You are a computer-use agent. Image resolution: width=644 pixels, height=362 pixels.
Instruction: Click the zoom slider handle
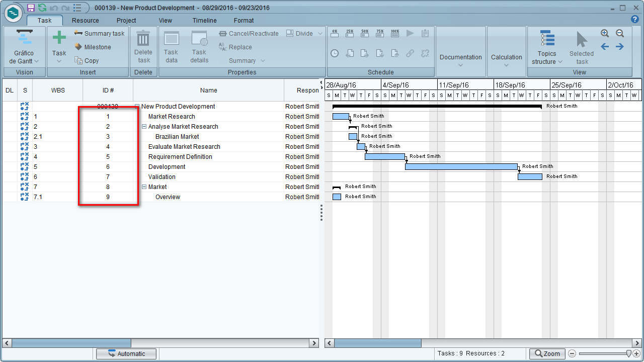(628, 354)
